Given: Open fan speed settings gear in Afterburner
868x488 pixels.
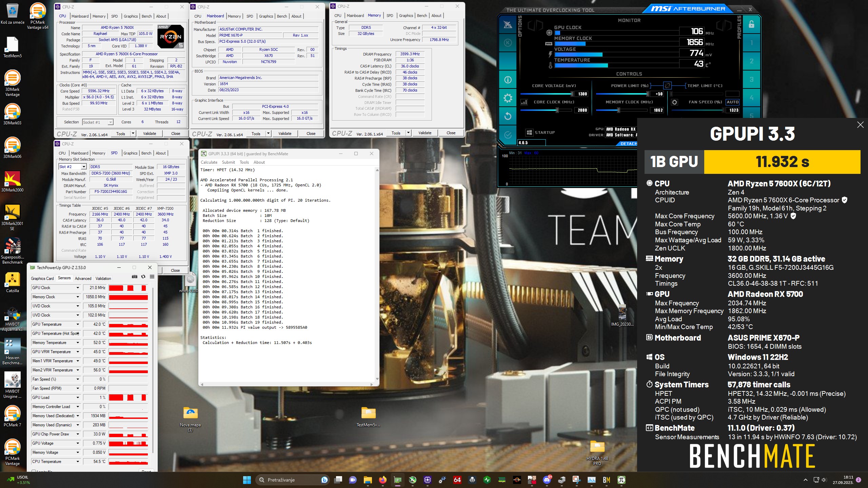Looking at the screenshot, I should (674, 102).
